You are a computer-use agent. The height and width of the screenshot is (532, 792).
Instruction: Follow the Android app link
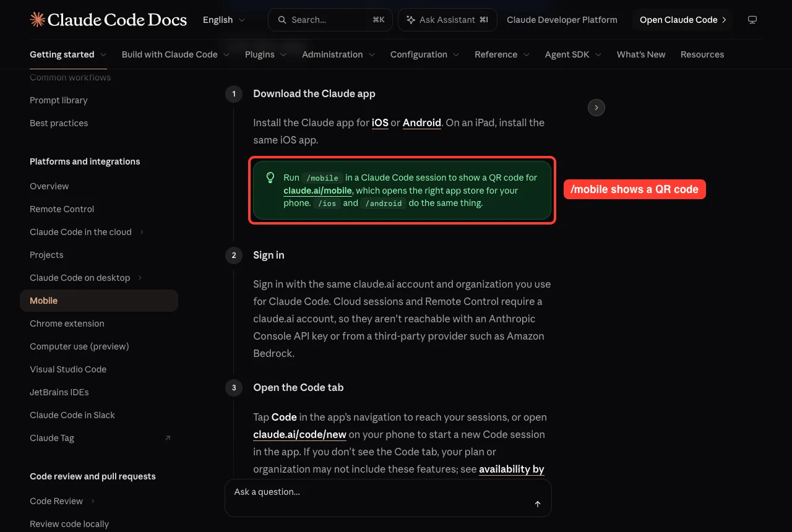point(422,122)
